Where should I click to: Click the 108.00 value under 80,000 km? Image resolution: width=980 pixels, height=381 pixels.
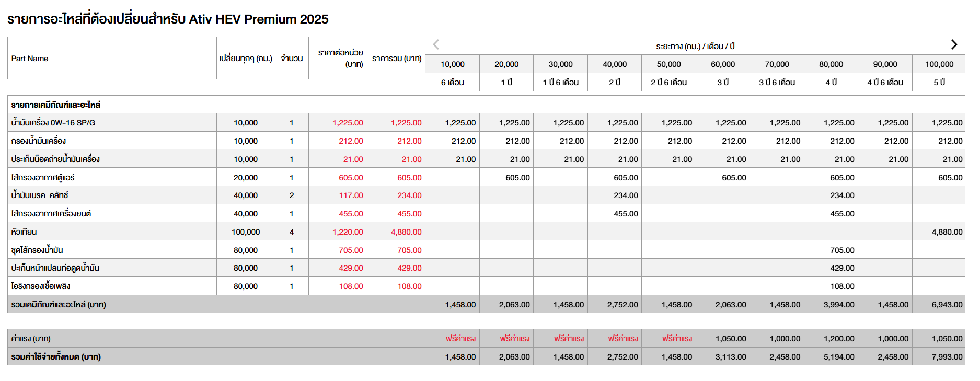pyautogui.click(x=842, y=286)
